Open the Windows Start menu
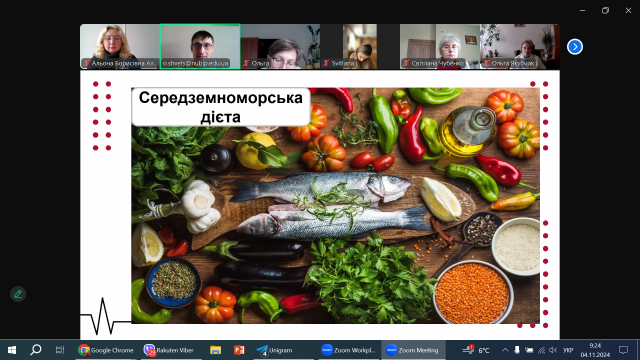 point(12,350)
